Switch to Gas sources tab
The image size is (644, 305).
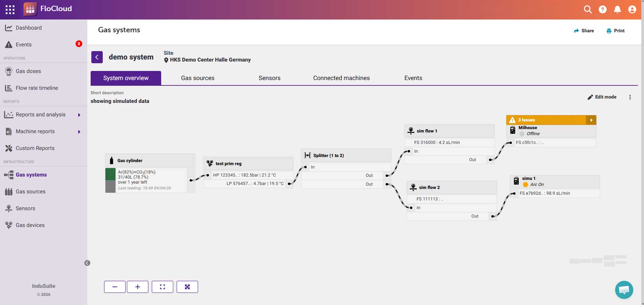pos(198,78)
